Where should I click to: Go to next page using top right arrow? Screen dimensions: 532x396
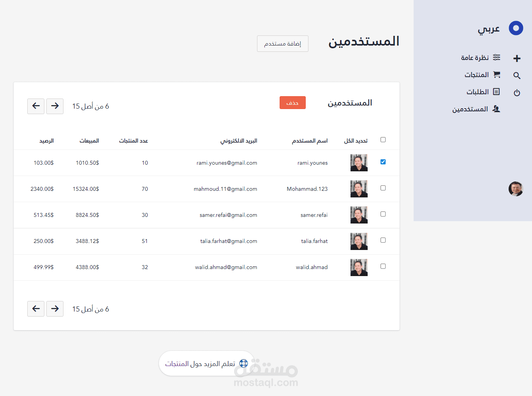click(x=55, y=106)
